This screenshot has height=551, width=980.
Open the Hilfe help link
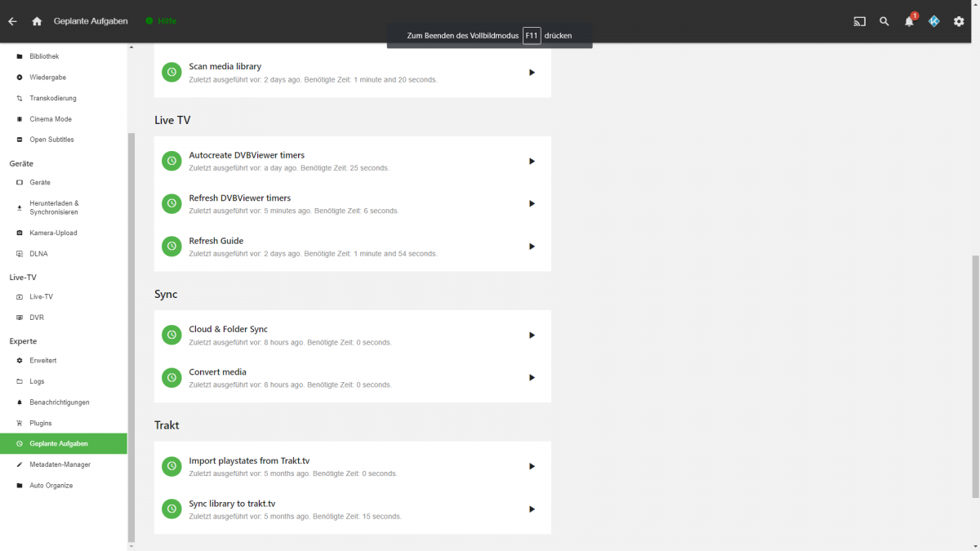tap(161, 21)
